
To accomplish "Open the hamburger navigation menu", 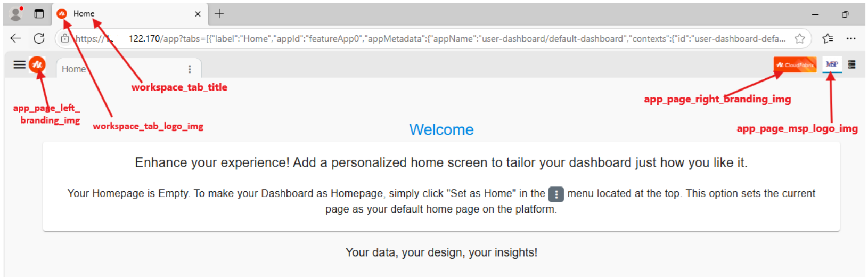I will [x=19, y=65].
